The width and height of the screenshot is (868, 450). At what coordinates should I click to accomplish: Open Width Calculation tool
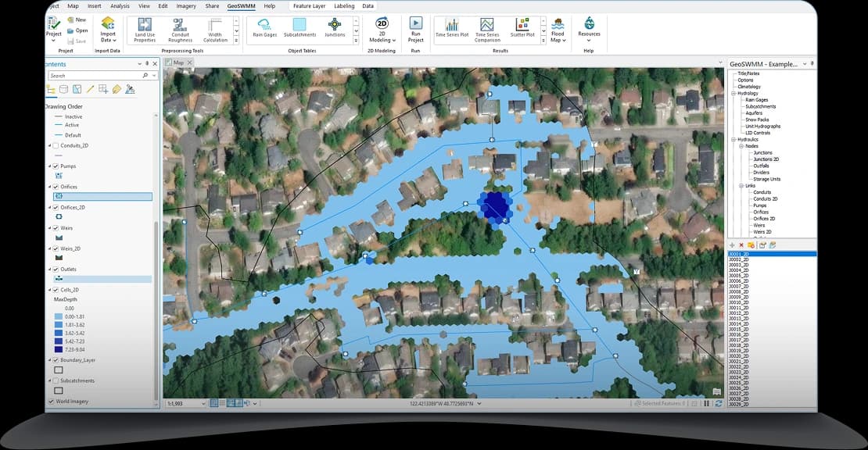pyautogui.click(x=215, y=30)
